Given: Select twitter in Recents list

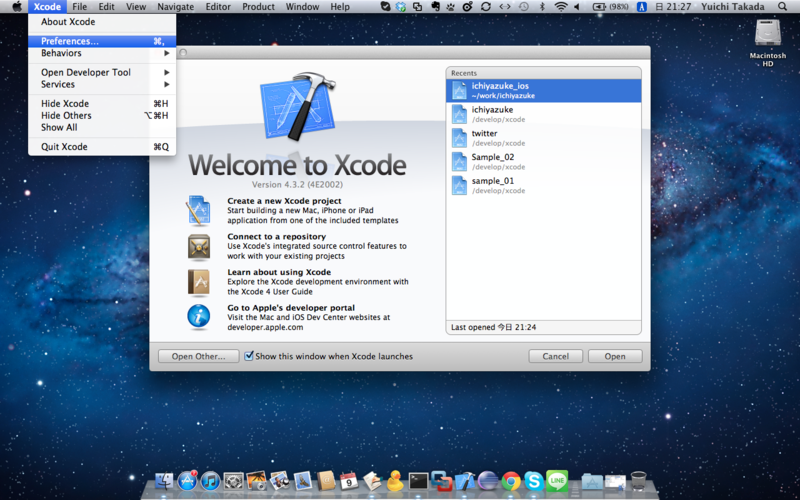Looking at the screenshot, I should [x=543, y=138].
